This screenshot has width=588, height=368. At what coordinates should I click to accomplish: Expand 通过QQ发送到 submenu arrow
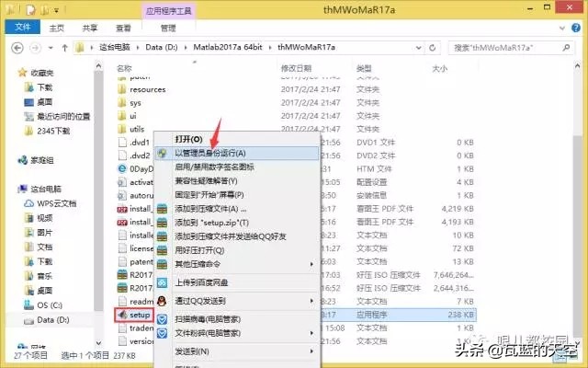(x=311, y=301)
